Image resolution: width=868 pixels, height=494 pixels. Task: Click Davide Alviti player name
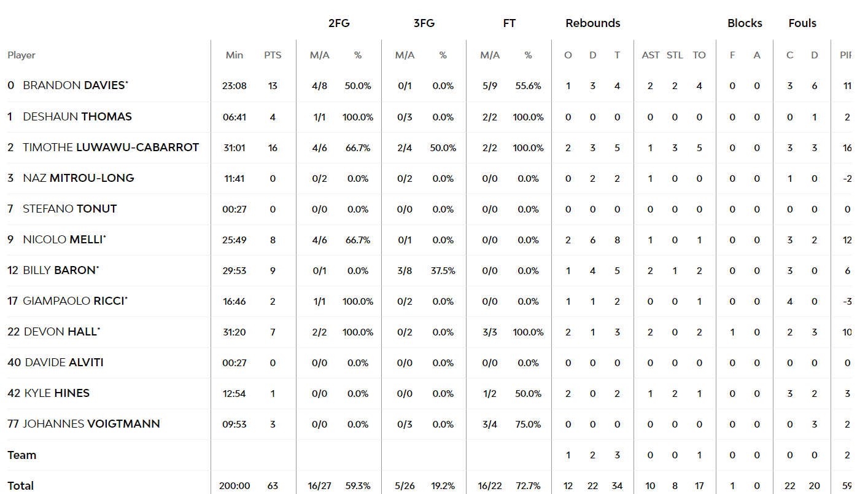pos(64,362)
